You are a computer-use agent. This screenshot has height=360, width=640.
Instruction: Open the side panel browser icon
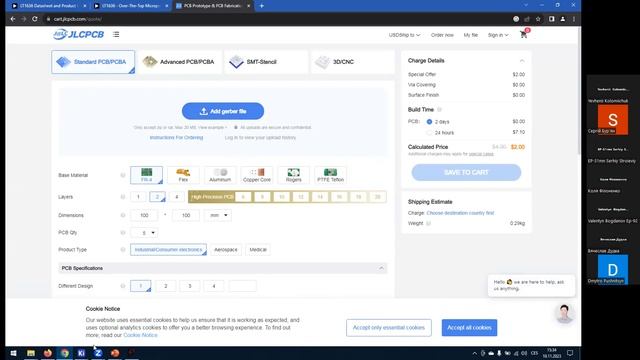[x=551, y=19]
